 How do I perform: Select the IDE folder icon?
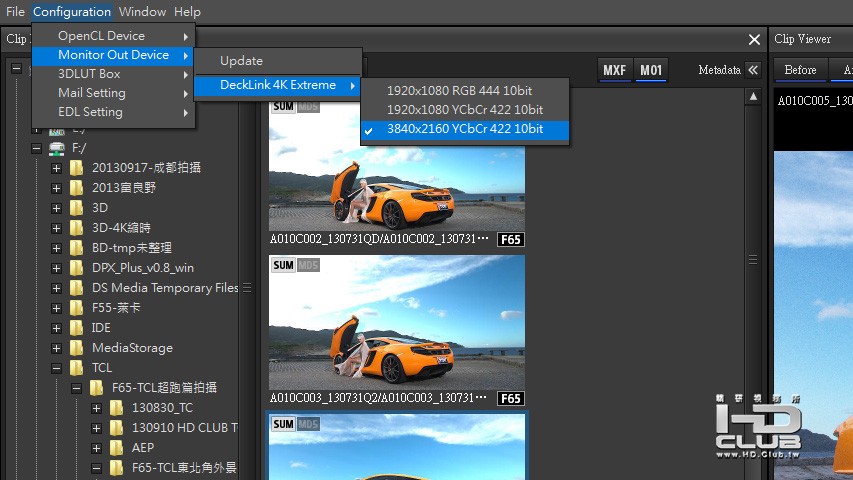(77, 328)
